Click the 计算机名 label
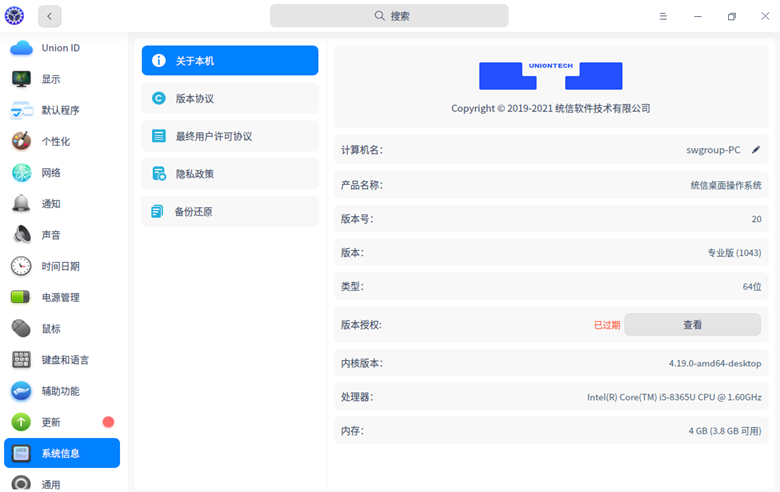This screenshot has height=492, width=780. [362, 150]
